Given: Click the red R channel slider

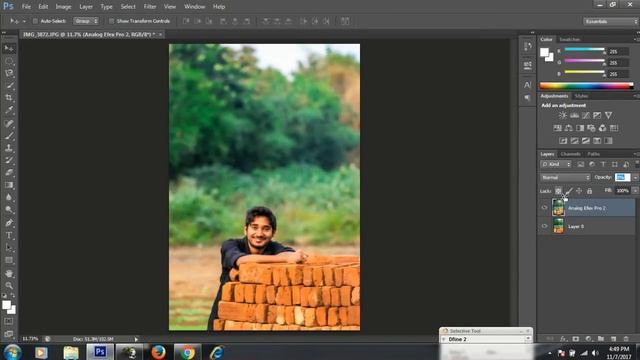Looking at the screenshot, I should pyautogui.click(x=584, y=50).
